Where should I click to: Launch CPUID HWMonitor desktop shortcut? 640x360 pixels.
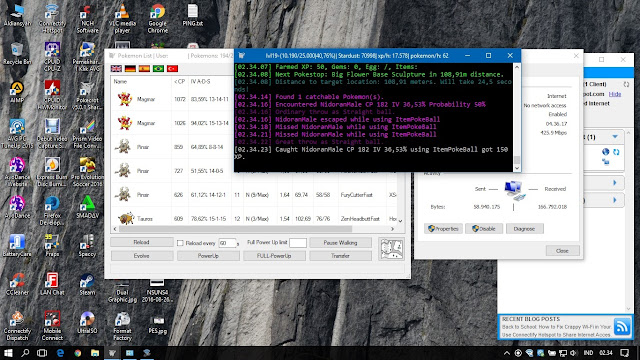[x=52, y=95]
